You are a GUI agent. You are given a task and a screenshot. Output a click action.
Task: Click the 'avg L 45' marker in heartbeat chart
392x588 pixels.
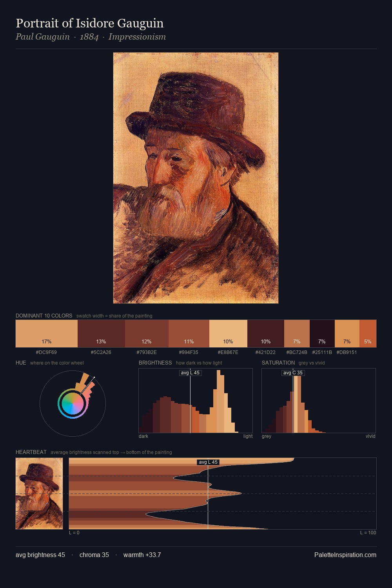(208, 462)
